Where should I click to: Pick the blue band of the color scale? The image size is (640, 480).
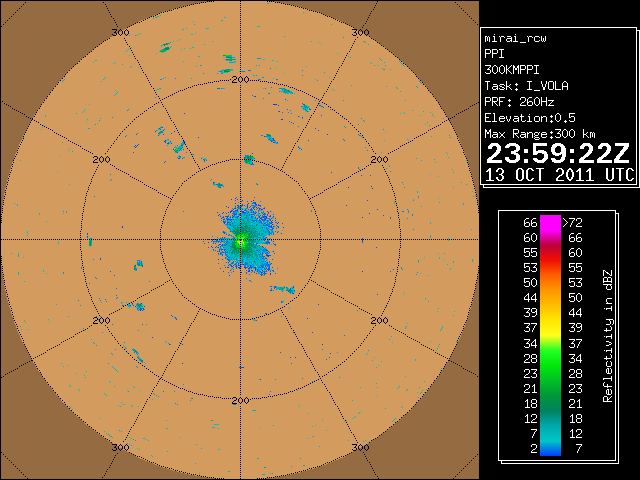tap(550, 451)
